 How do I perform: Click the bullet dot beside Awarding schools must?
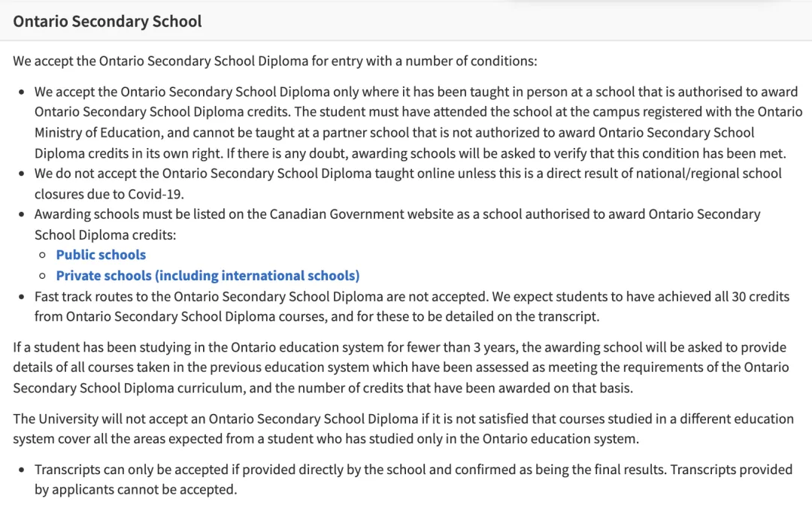(21, 215)
